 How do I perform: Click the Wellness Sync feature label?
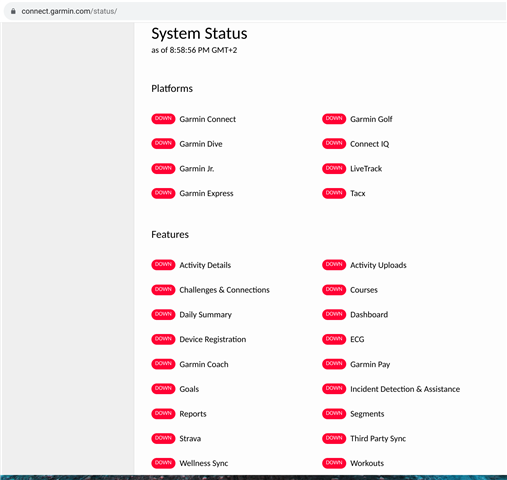coord(204,463)
